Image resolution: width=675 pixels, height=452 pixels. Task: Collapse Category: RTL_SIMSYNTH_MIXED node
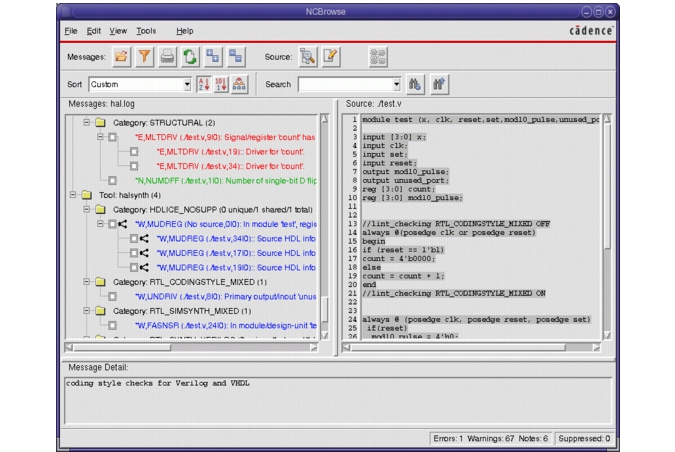(x=87, y=311)
